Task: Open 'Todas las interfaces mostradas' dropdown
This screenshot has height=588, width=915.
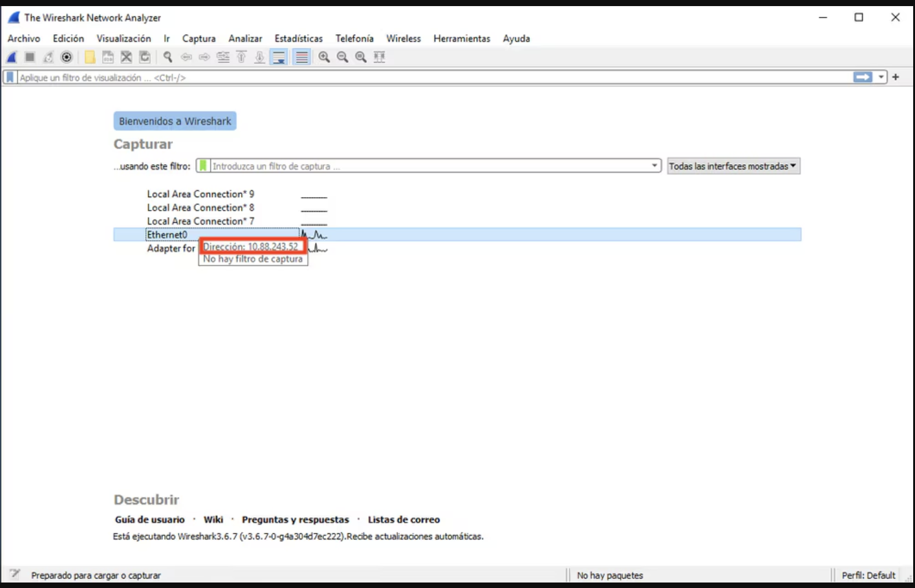Action: point(733,166)
